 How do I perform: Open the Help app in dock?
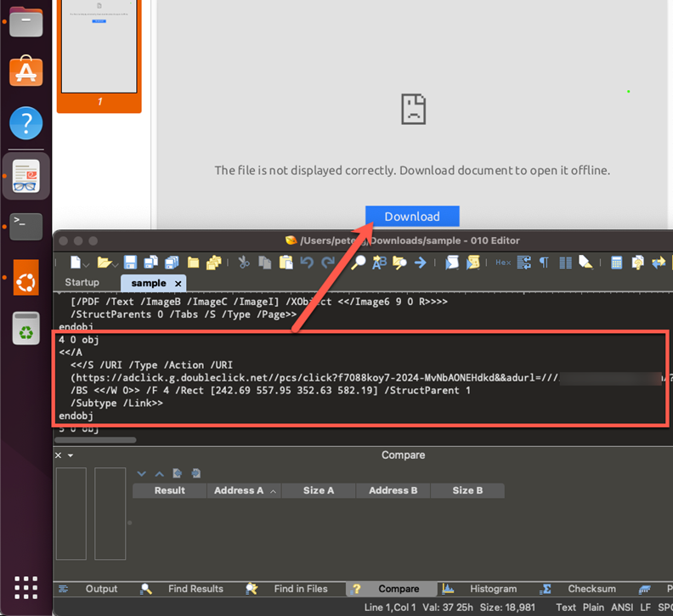(x=25, y=124)
